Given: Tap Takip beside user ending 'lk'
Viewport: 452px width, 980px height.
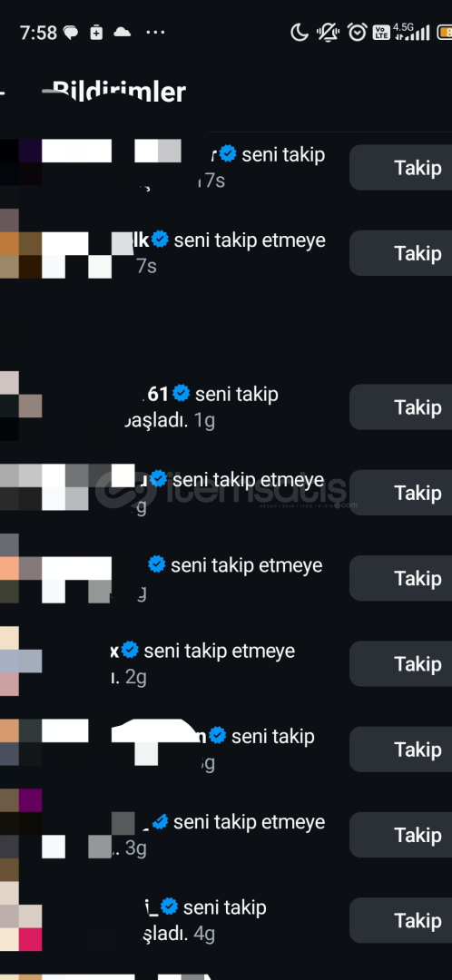Looking at the screenshot, I should coord(401,253).
